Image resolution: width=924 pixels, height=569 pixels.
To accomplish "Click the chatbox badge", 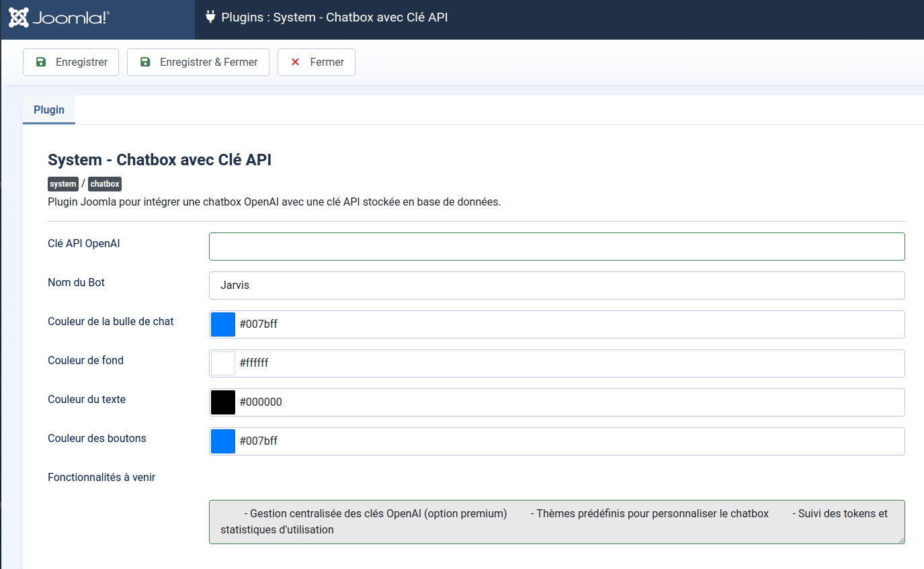I will point(105,184).
